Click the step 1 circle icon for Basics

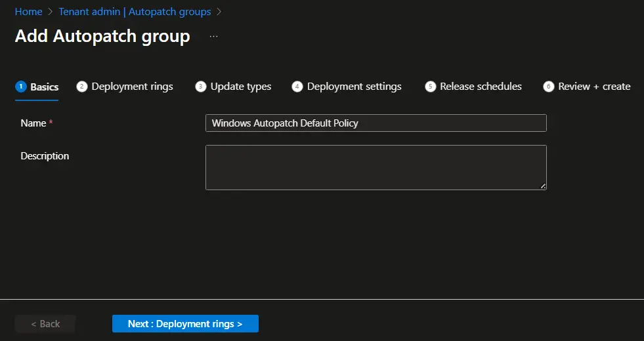pos(21,87)
